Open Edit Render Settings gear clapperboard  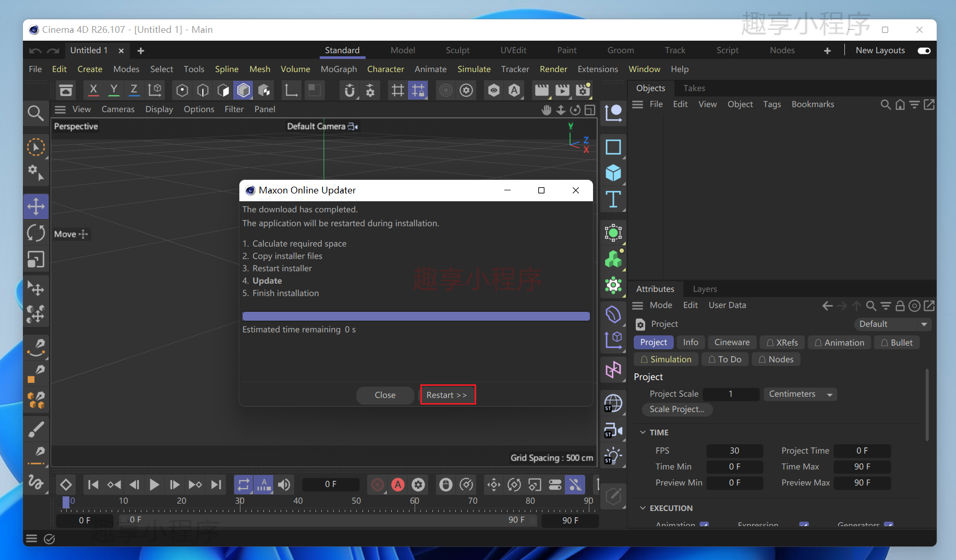[x=583, y=90]
